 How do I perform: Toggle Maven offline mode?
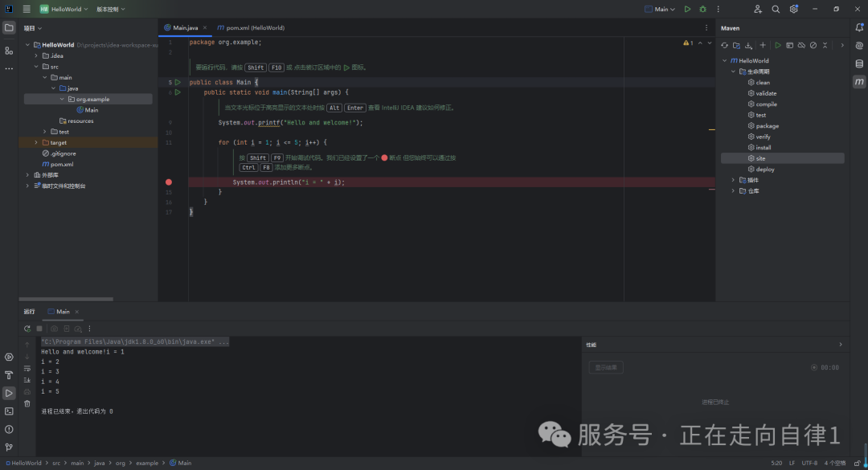pos(801,45)
